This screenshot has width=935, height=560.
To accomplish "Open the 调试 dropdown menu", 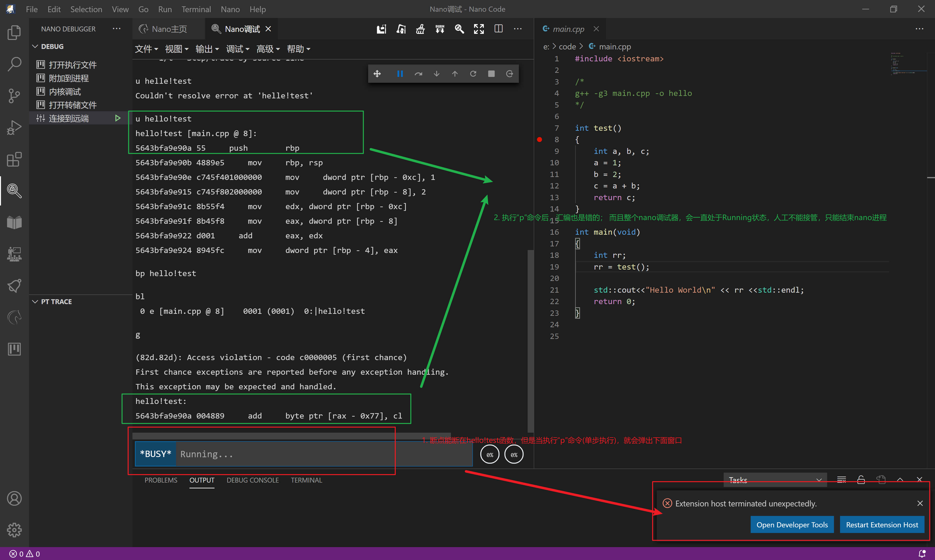I will point(238,49).
